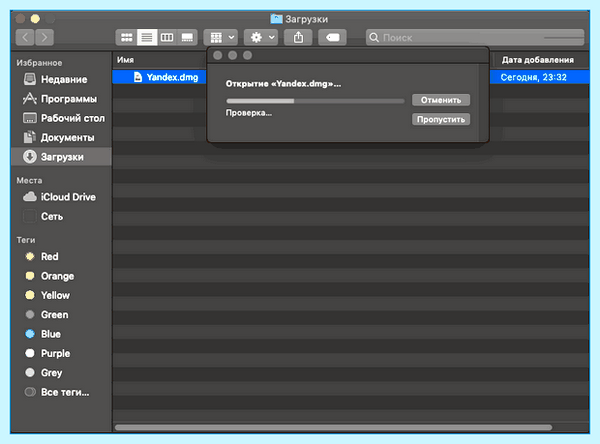The image size is (600, 444).
Task: Switch to gallery view
Action: pos(188,38)
